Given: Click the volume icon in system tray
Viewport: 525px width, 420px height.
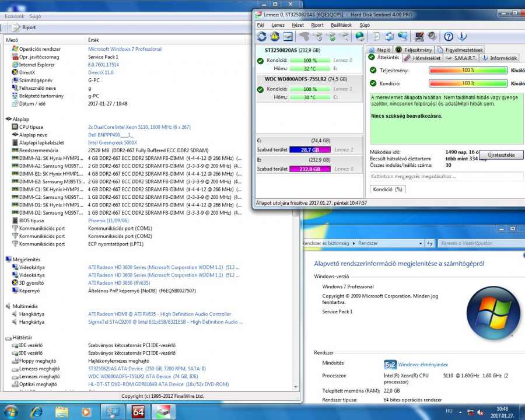Looking at the screenshot, I should [481, 412].
